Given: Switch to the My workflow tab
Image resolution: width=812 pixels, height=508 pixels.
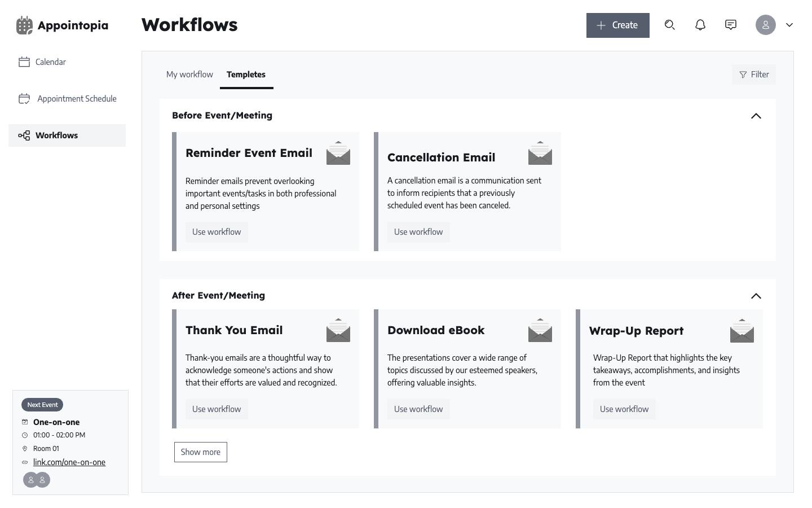Looking at the screenshot, I should (x=189, y=75).
